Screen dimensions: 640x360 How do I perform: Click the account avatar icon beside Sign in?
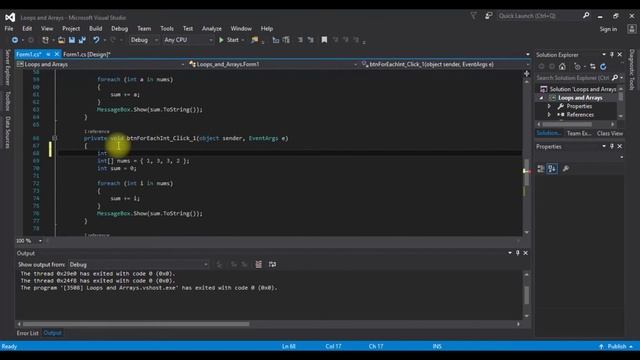[x=632, y=29]
